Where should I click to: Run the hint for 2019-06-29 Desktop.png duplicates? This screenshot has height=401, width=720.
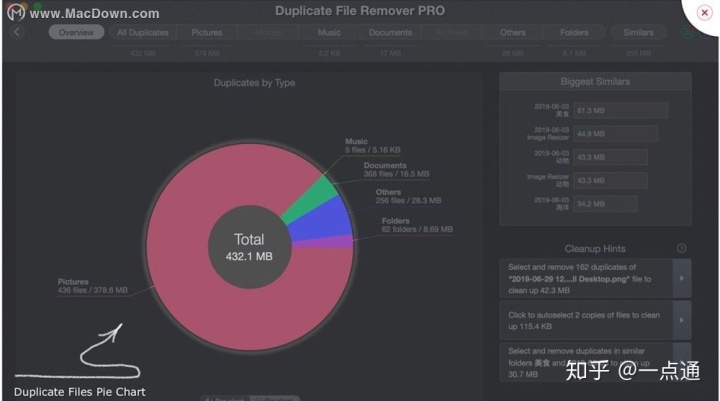tap(682, 278)
